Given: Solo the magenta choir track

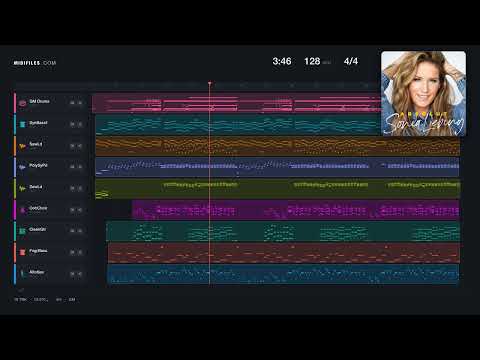Looking at the screenshot, I should click(x=80, y=210).
